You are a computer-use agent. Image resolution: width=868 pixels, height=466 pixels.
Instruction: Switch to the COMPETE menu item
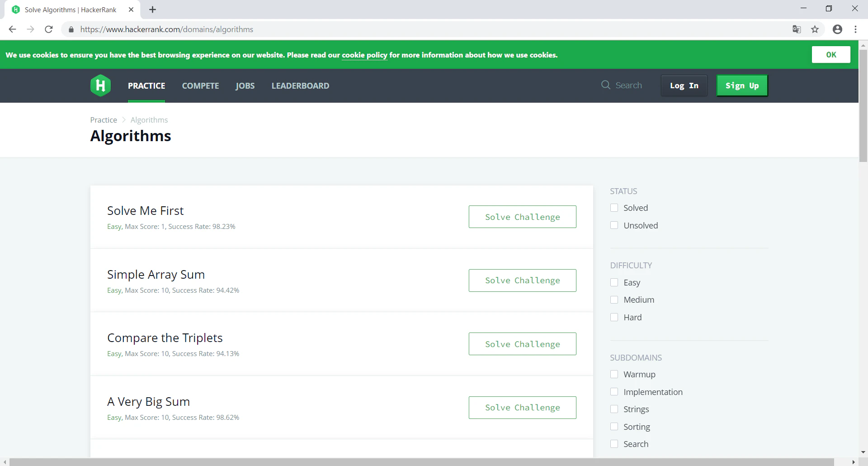(200, 86)
